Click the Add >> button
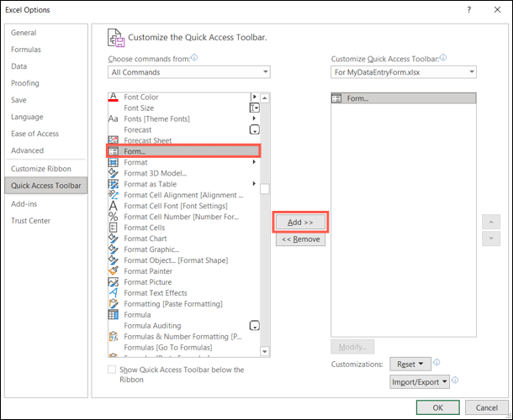513x420 pixels. click(300, 223)
